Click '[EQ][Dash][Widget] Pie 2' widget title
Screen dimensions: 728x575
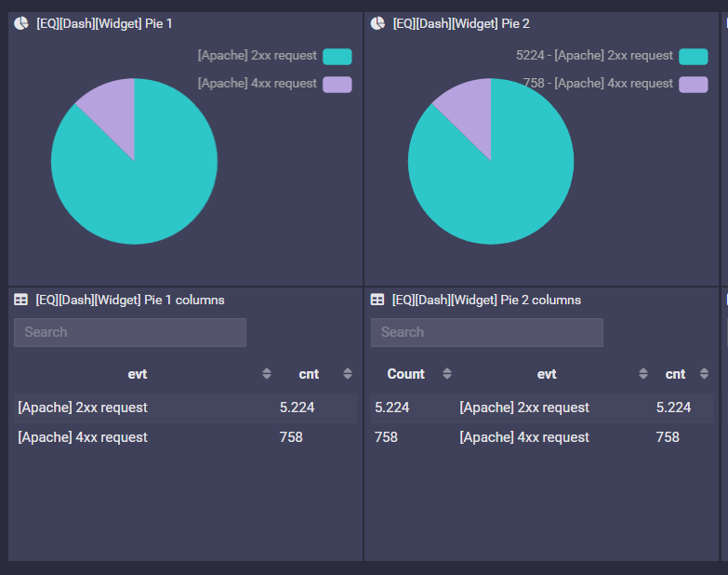coord(461,23)
